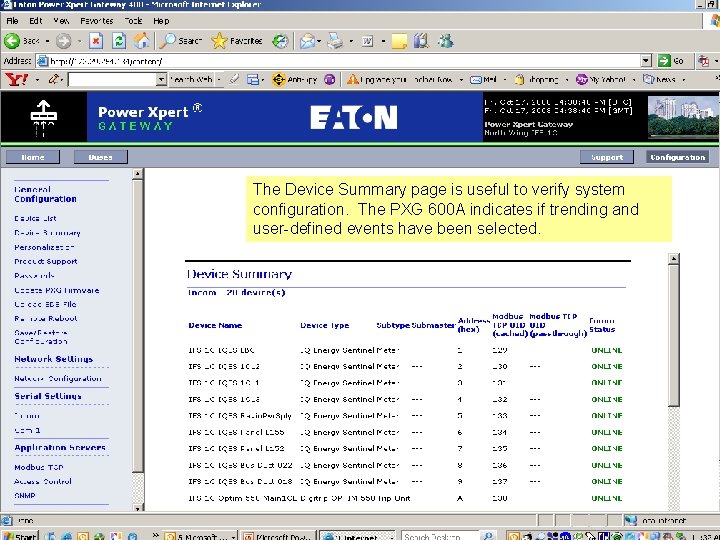Open the Remote Reboot sidebar link
This screenshot has height=540, width=720.
[45, 319]
